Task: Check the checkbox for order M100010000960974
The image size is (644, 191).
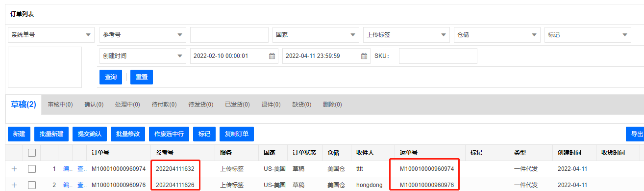Action: 32,169
